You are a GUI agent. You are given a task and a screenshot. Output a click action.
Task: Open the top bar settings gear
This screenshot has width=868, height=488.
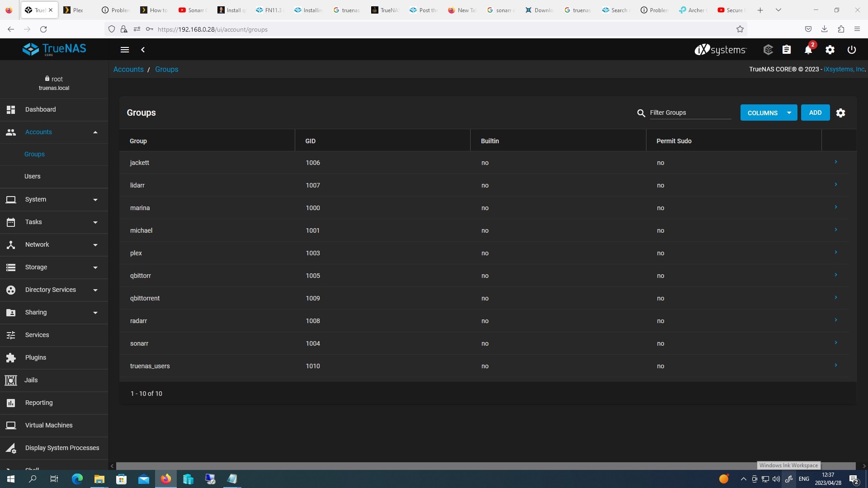(830, 50)
